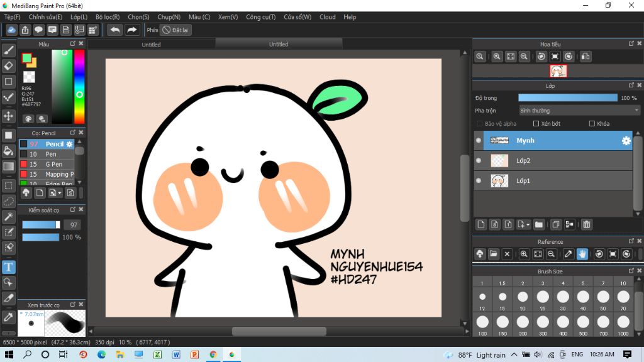Viewport: 644px width, 362px height.
Task: Click the Đặt lại reset button
Action: (176, 30)
